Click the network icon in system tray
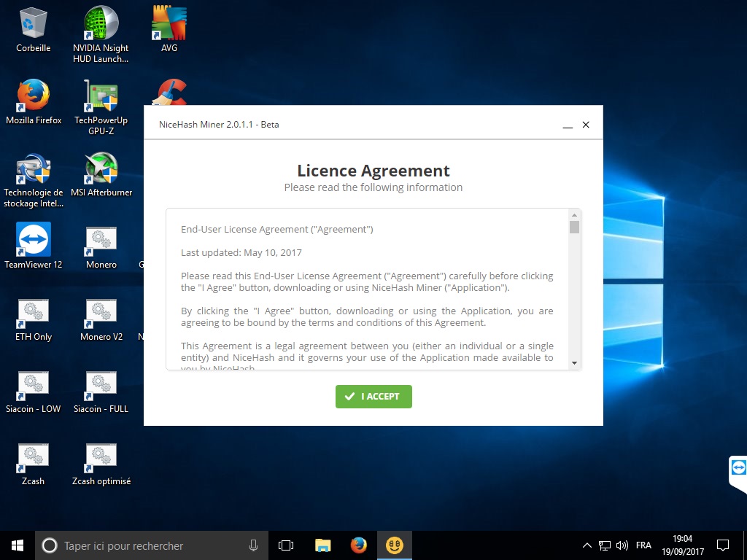This screenshot has height=560, width=747. coord(605,545)
